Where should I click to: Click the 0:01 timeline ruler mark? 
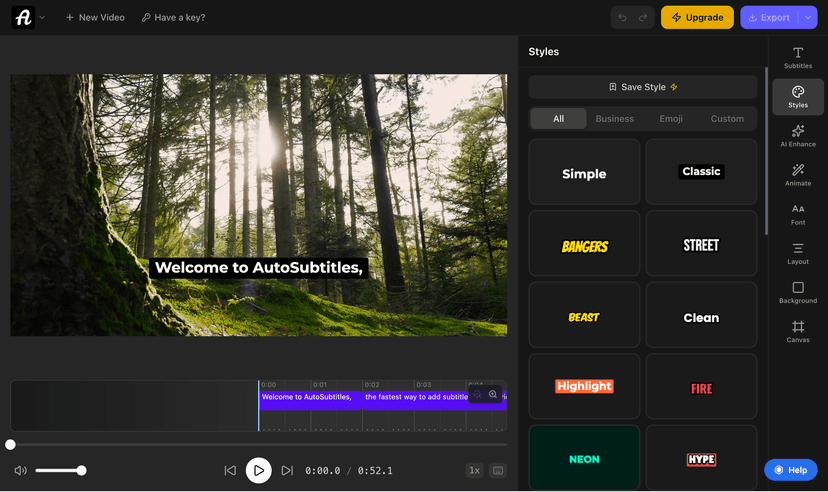(x=319, y=385)
